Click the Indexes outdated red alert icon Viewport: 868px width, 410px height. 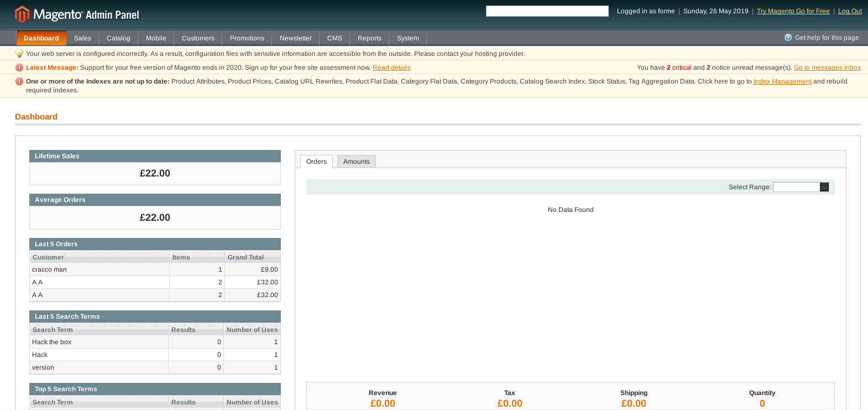19,81
